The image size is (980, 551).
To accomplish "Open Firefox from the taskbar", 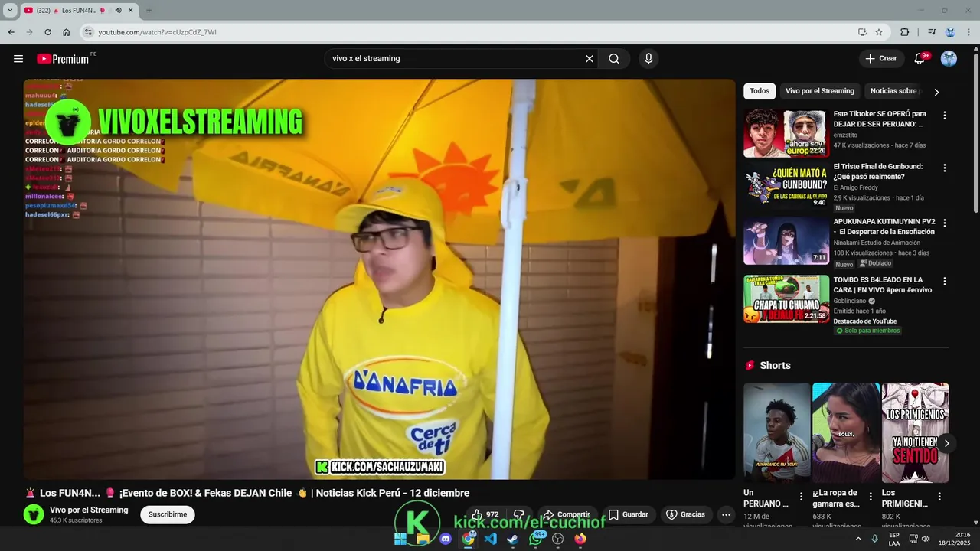I will tap(580, 539).
